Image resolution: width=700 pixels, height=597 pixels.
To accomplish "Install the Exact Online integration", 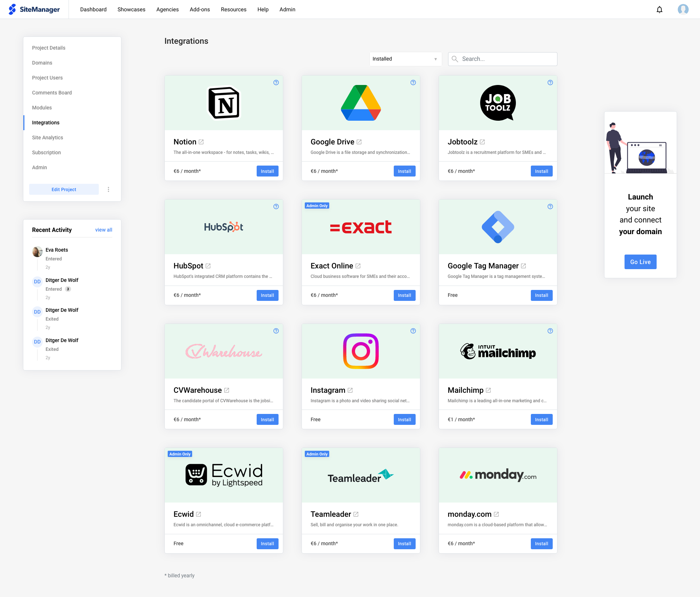I will 404,295.
